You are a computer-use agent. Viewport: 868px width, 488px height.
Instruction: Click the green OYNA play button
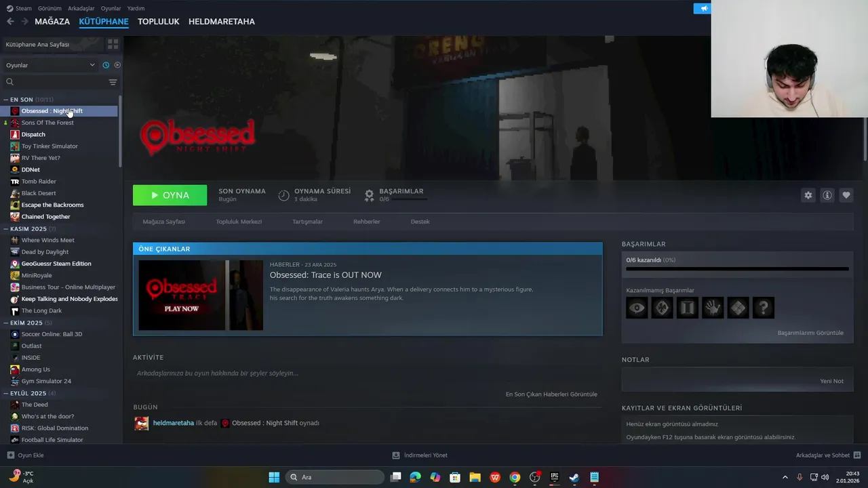click(170, 195)
